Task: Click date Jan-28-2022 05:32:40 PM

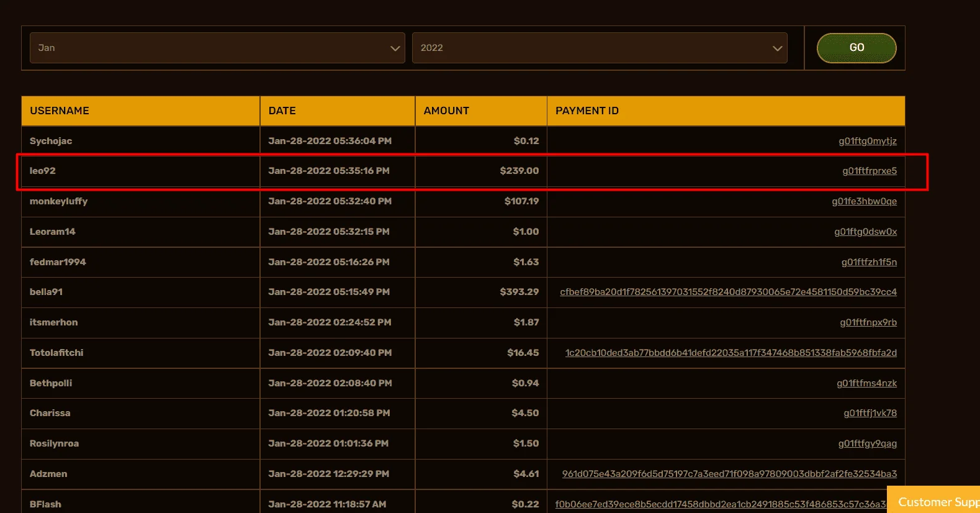Action: click(330, 201)
